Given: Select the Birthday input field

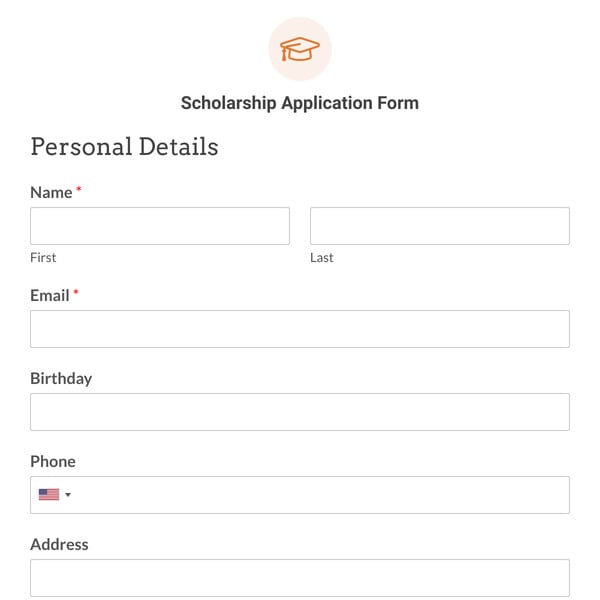Looking at the screenshot, I should (300, 412).
